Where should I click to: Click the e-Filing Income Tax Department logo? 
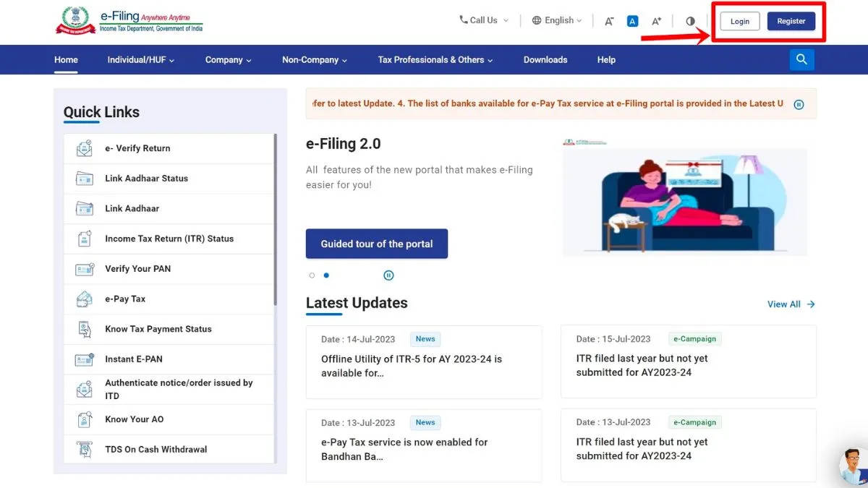[x=129, y=21]
